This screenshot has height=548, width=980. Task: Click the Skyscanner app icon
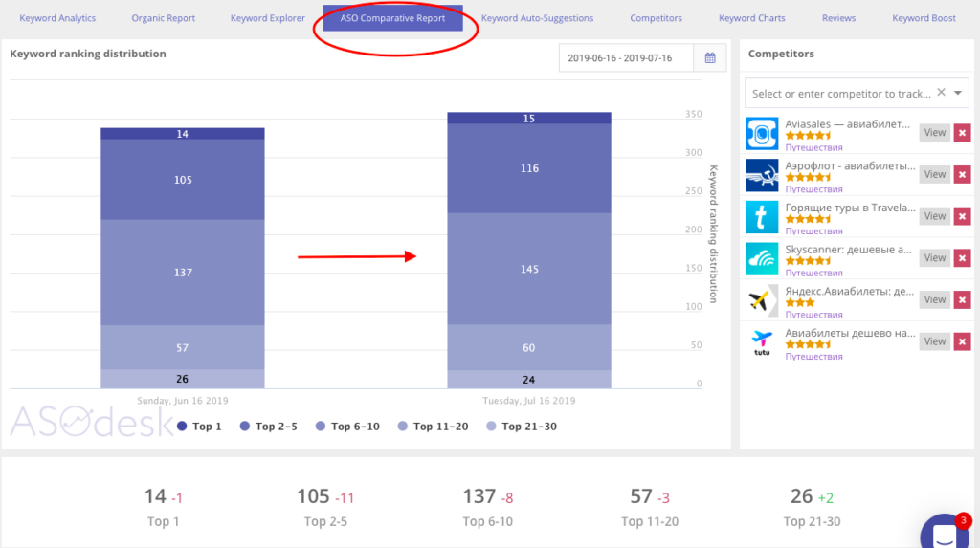click(x=762, y=258)
